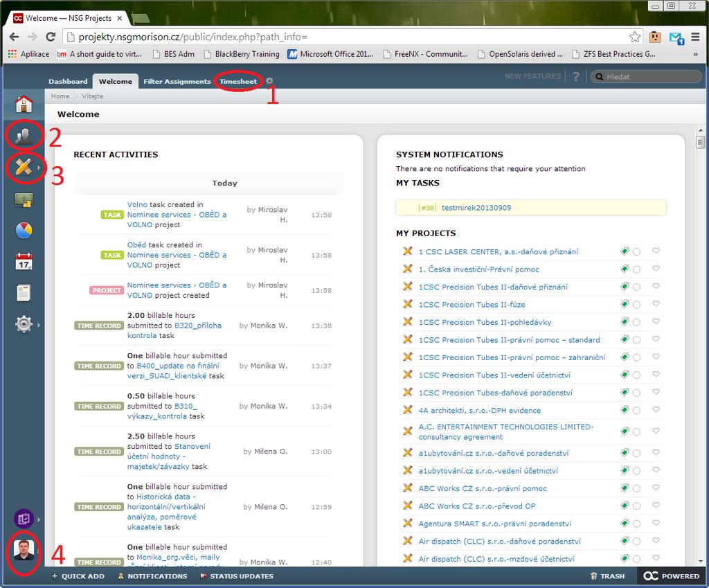
Task: Favorite the Agentura SMART project heart
Action: tap(656, 522)
